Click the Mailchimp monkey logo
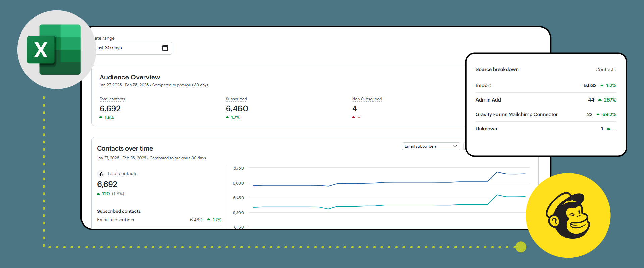The height and width of the screenshot is (268, 644). [x=568, y=215]
